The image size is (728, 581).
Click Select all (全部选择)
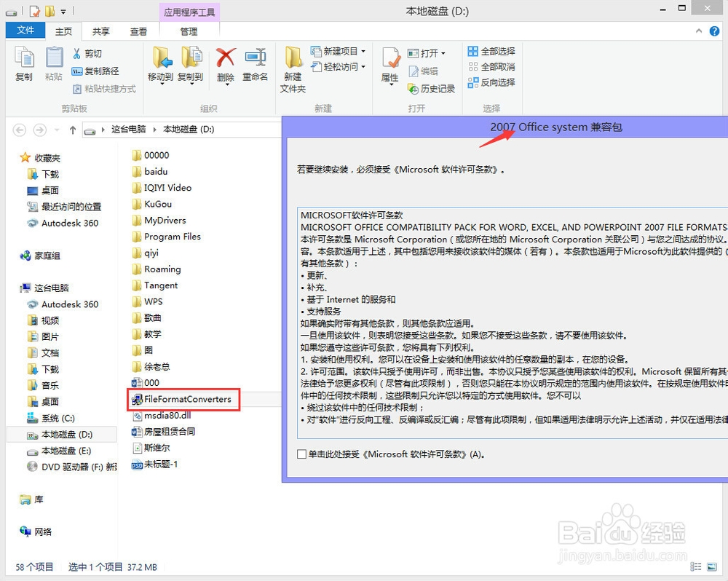pos(491,51)
